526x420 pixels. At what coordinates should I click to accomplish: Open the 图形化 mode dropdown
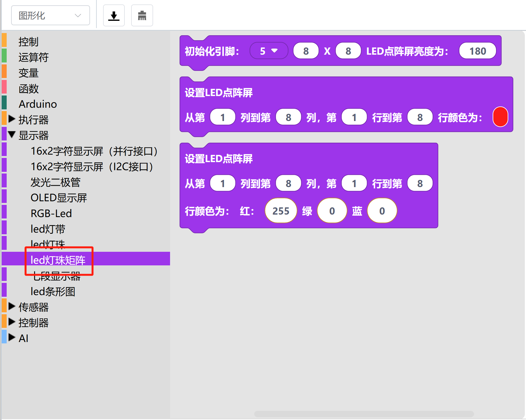coord(50,16)
